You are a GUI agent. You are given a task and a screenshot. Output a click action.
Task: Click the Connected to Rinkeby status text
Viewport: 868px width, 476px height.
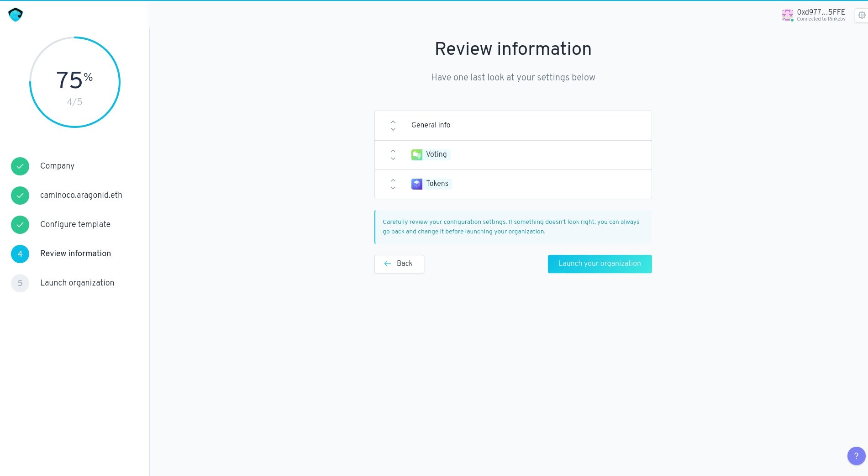(x=821, y=19)
